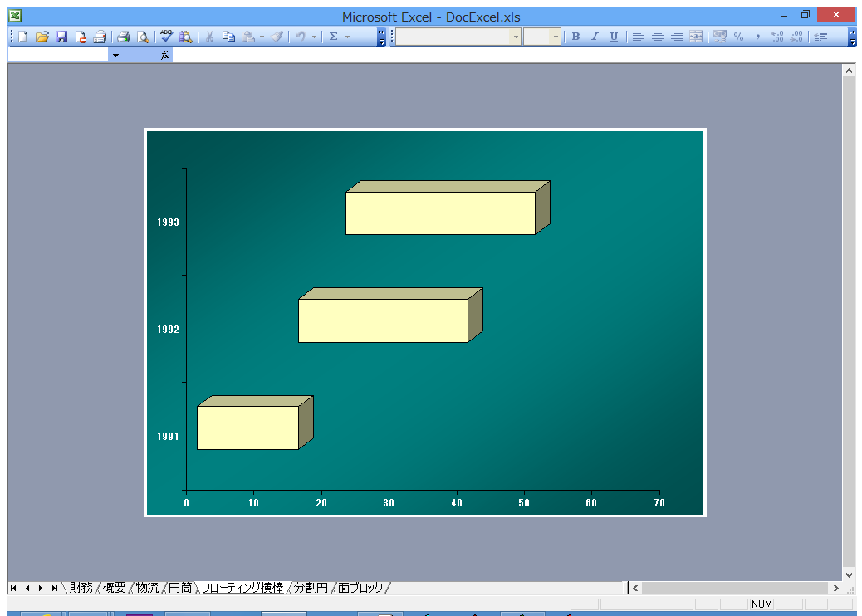Save the workbook using the Save icon

[x=61, y=37]
